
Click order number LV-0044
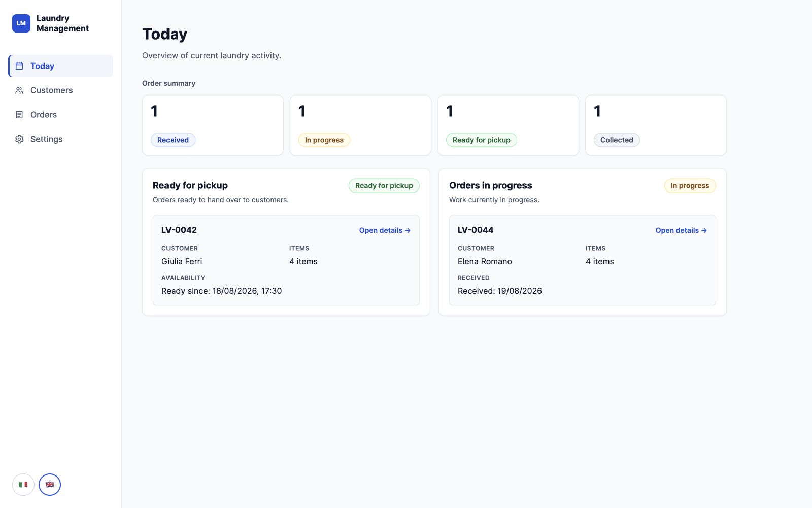point(476,230)
